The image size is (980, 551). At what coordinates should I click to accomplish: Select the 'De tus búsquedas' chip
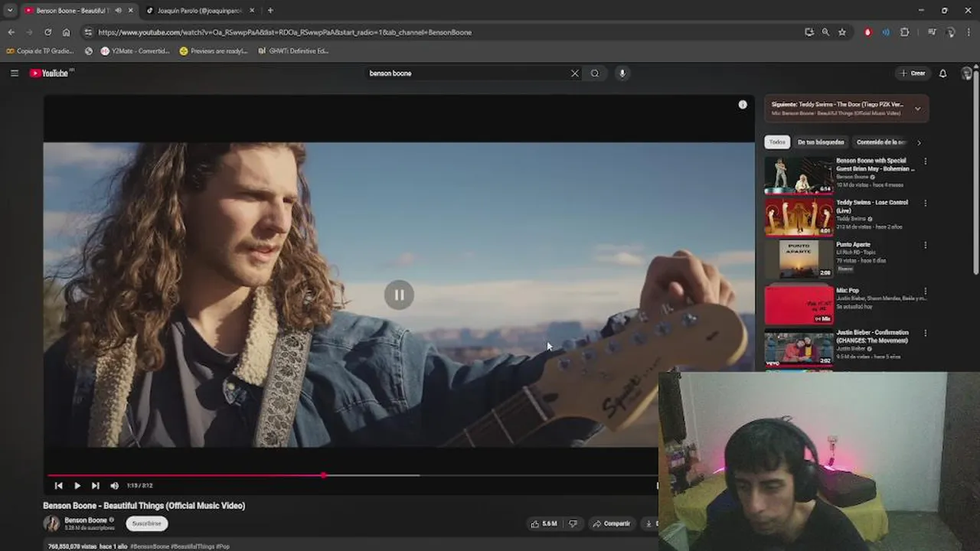[x=821, y=142]
